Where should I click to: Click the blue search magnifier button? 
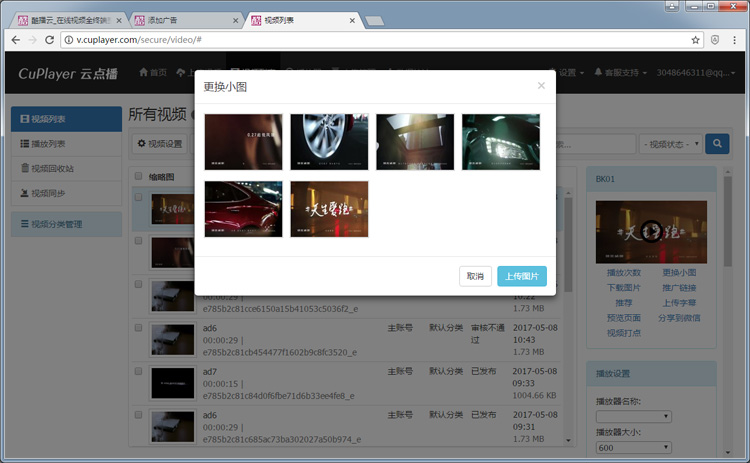click(717, 144)
